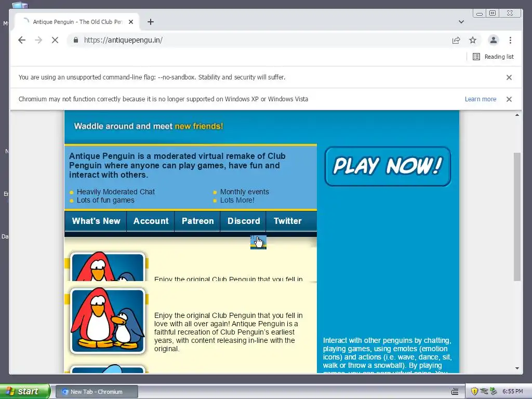Select New Tab - Chromium taskbar item
This screenshot has height=399, width=532.
(x=97, y=392)
